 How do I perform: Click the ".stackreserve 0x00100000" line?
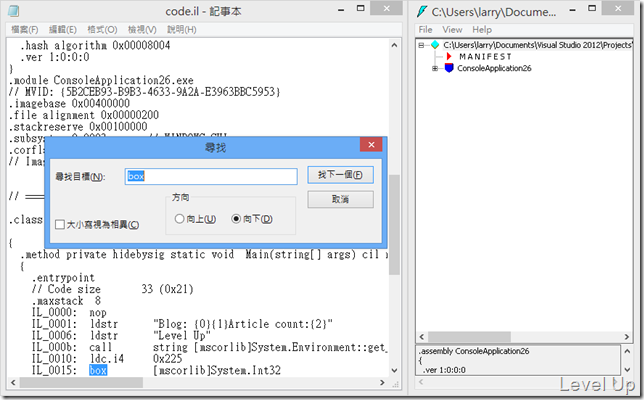coord(78,126)
